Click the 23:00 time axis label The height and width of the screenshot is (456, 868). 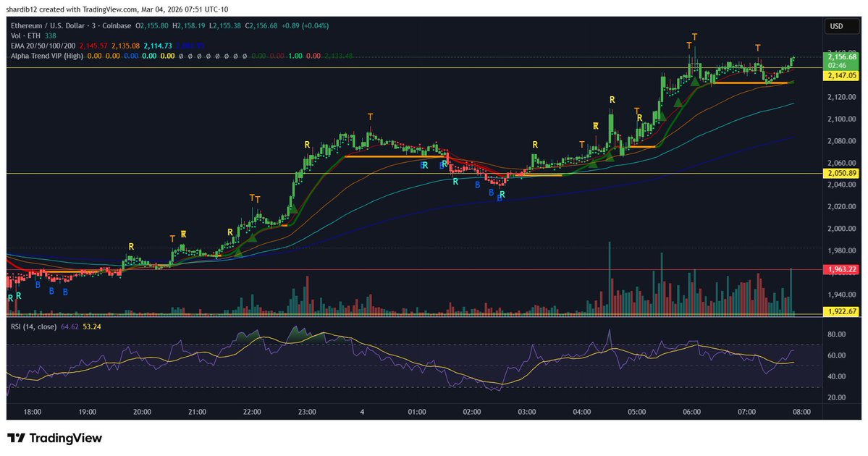point(307,412)
